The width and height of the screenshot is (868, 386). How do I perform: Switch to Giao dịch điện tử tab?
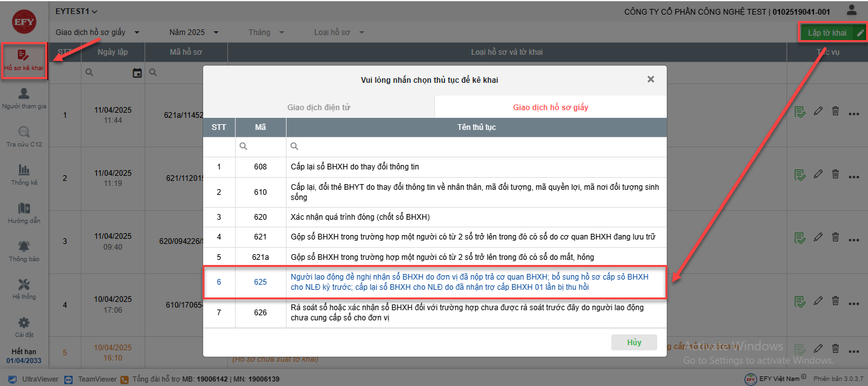[x=318, y=108]
